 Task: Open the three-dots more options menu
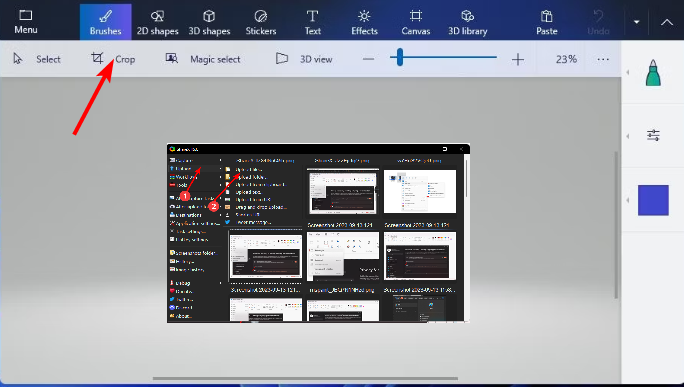click(603, 59)
